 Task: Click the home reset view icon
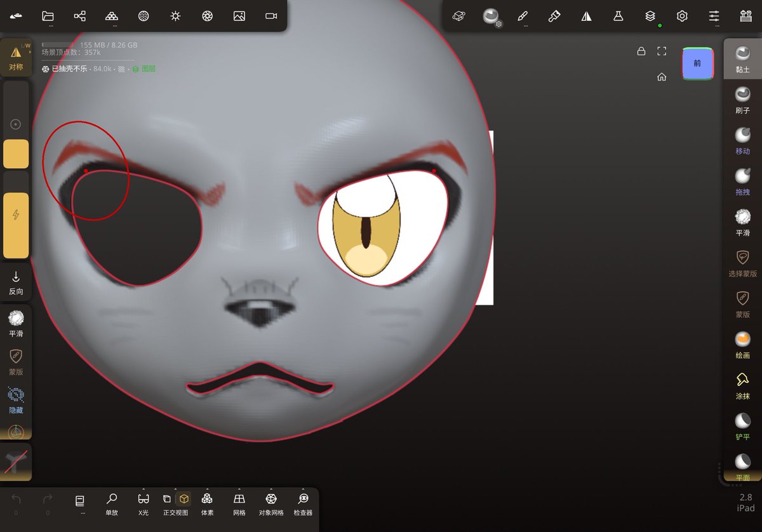click(662, 77)
